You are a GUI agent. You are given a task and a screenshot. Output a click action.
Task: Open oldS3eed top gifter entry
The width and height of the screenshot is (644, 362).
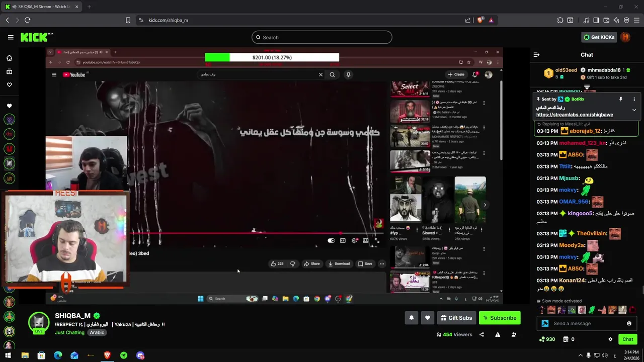pyautogui.click(x=560, y=73)
